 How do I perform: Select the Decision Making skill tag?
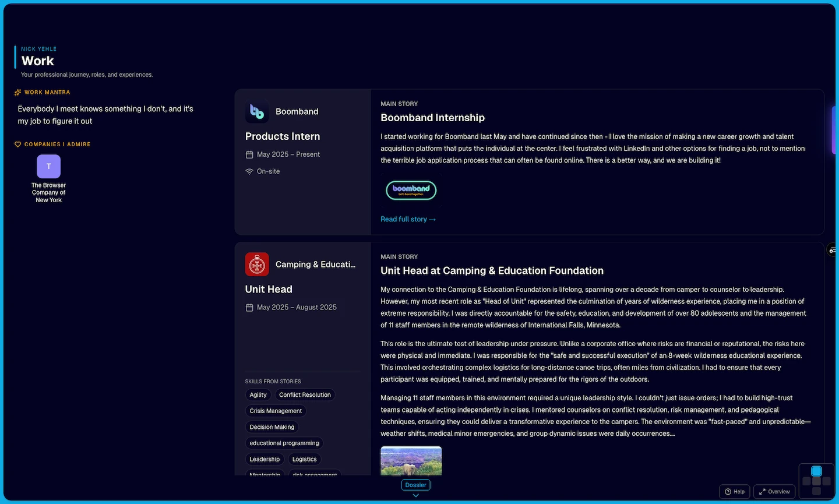pos(272,427)
